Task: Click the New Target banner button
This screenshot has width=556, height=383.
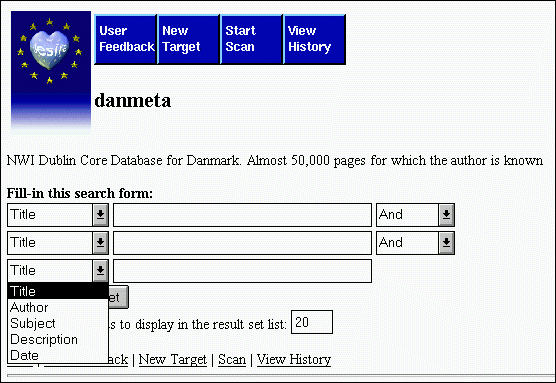Action: (188, 39)
